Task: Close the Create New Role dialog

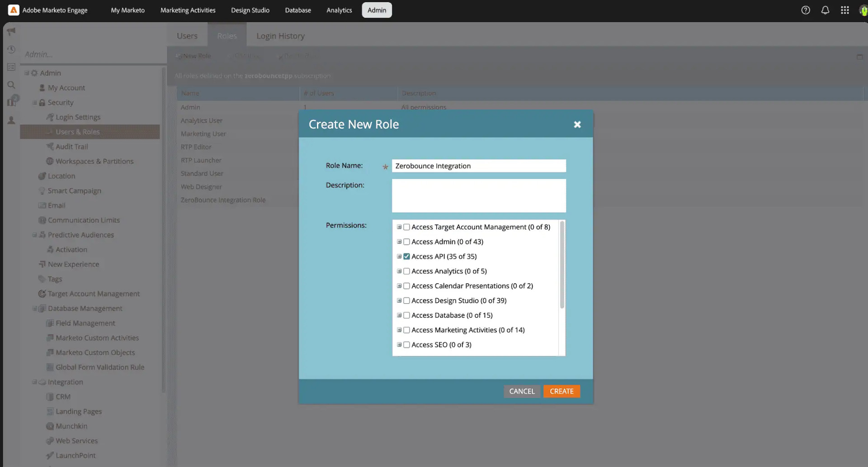Action: (x=577, y=124)
